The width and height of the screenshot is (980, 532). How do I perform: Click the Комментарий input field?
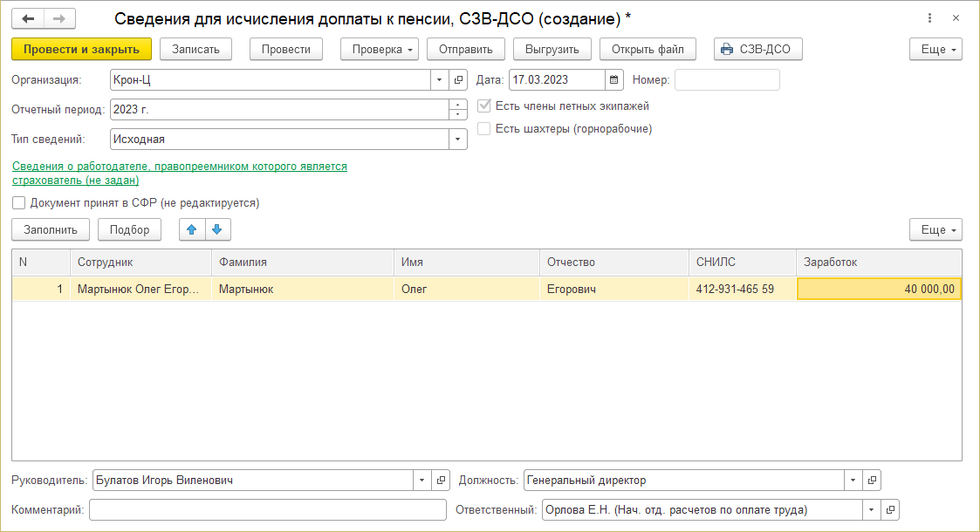(269, 510)
